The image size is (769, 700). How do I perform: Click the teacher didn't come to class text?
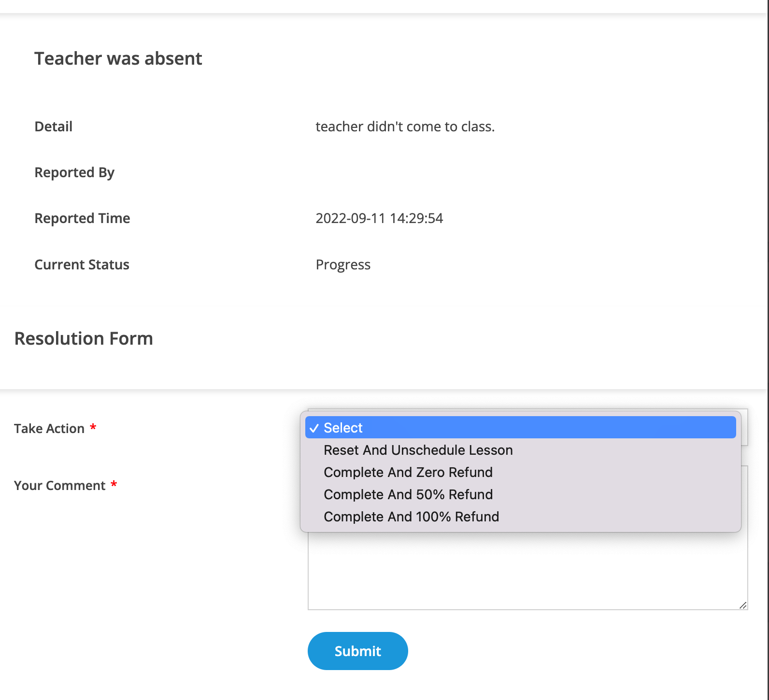click(x=405, y=126)
